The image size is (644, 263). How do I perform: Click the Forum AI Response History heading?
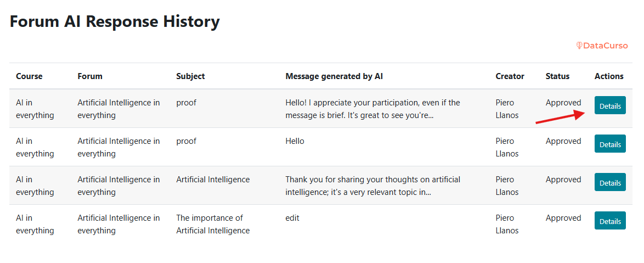click(x=115, y=21)
